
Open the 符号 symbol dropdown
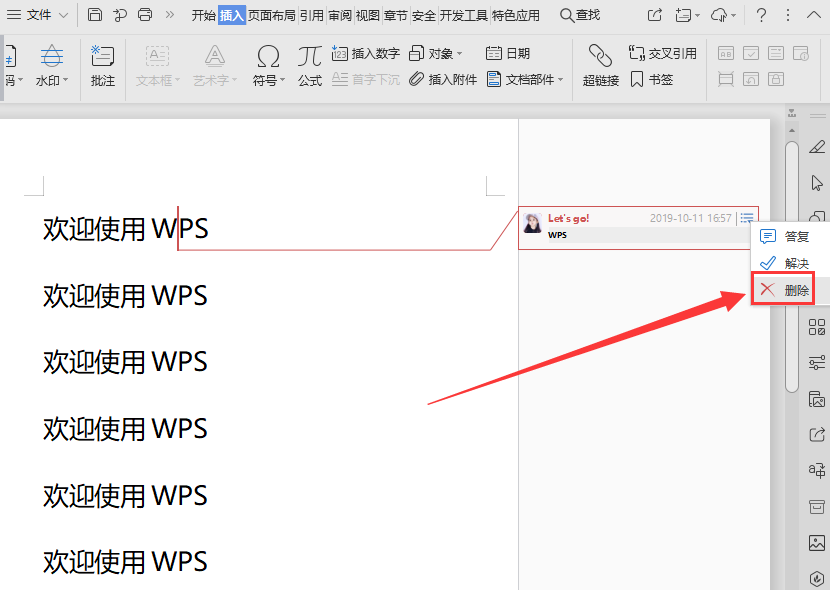pyautogui.click(x=268, y=66)
